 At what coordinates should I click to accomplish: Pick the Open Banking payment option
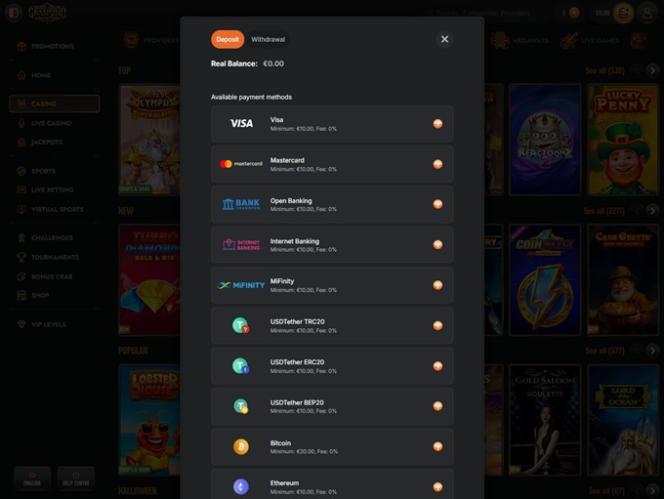pyautogui.click(x=332, y=204)
